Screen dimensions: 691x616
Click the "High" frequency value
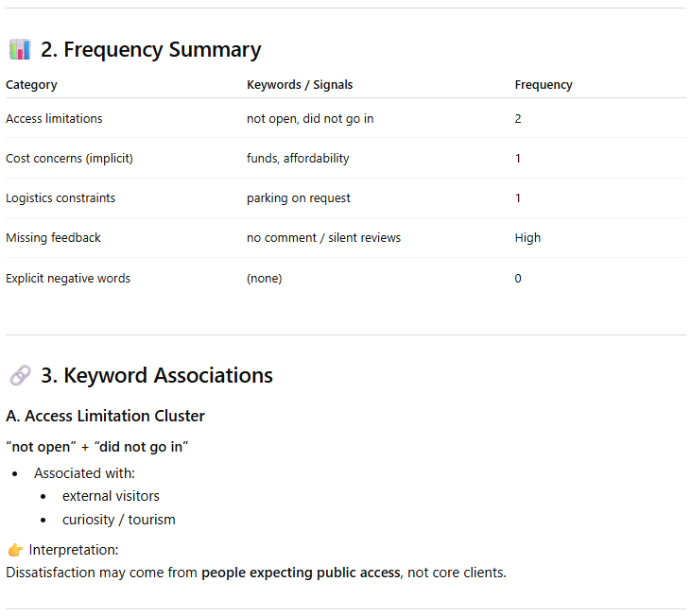[x=527, y=238]
